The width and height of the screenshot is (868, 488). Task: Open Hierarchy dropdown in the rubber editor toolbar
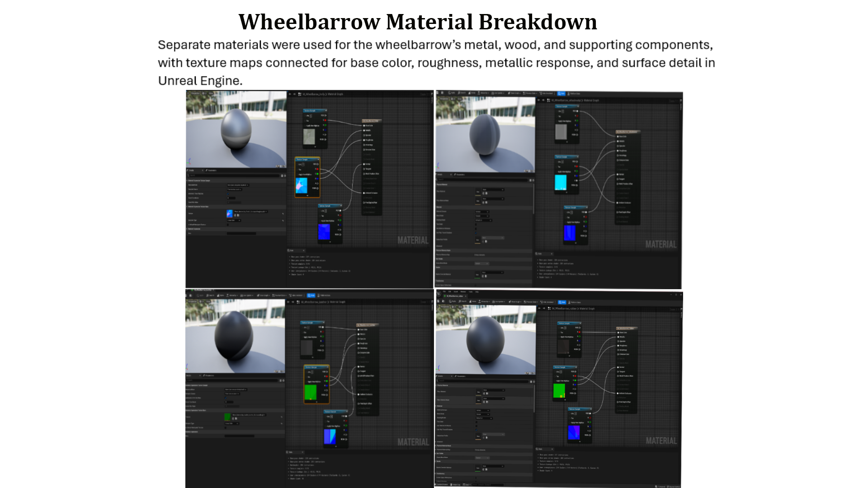click(x=484, y=301)
